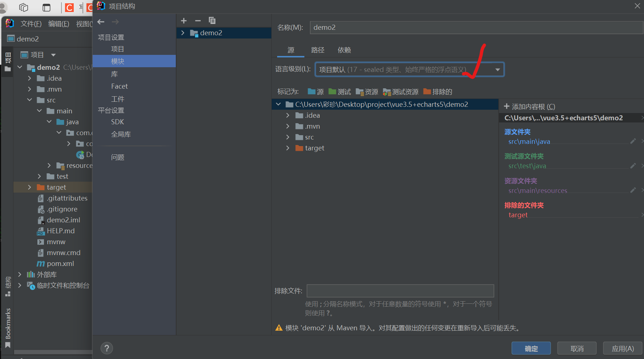Select the 资源 (resources) marking icon

pyautogui.click(x=359, y=92)
